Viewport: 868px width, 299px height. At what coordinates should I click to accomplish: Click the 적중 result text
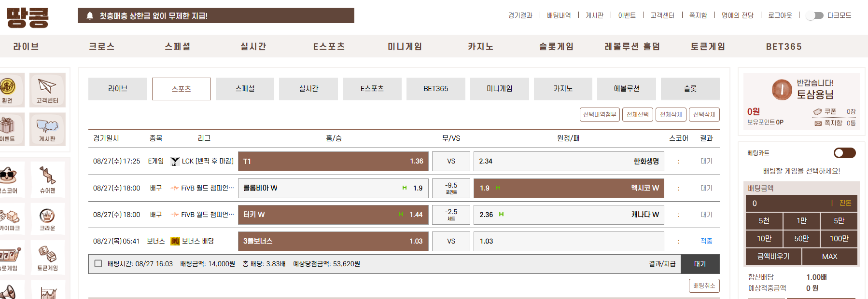706,241
